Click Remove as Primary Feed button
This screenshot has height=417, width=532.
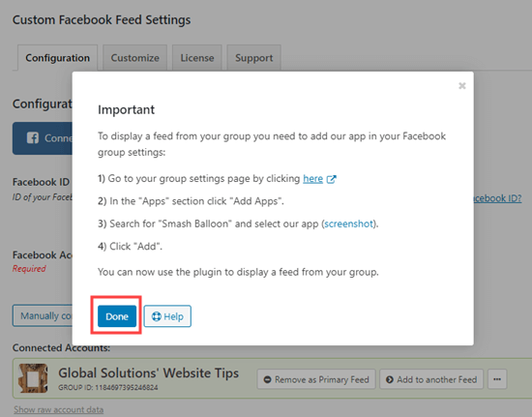click(x=316, y=379)
